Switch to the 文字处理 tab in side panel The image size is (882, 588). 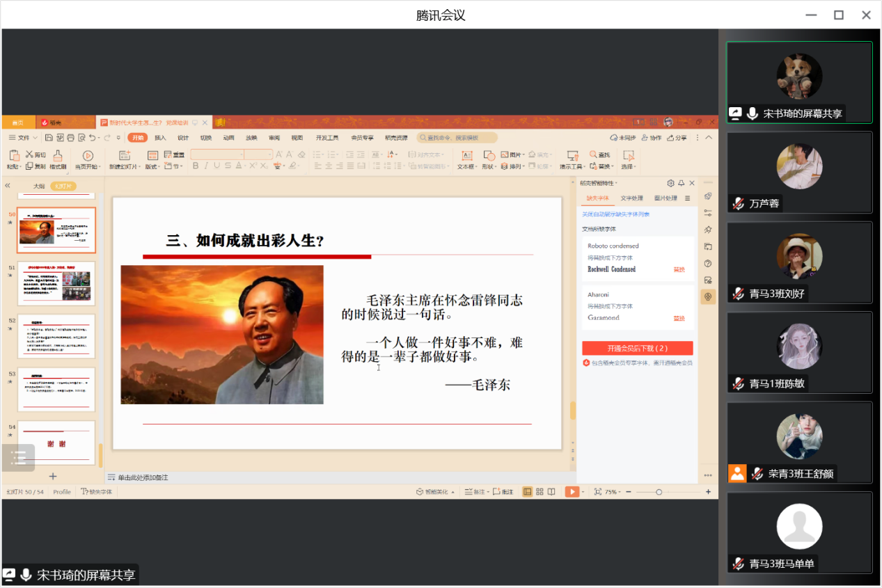click(632, 198)
